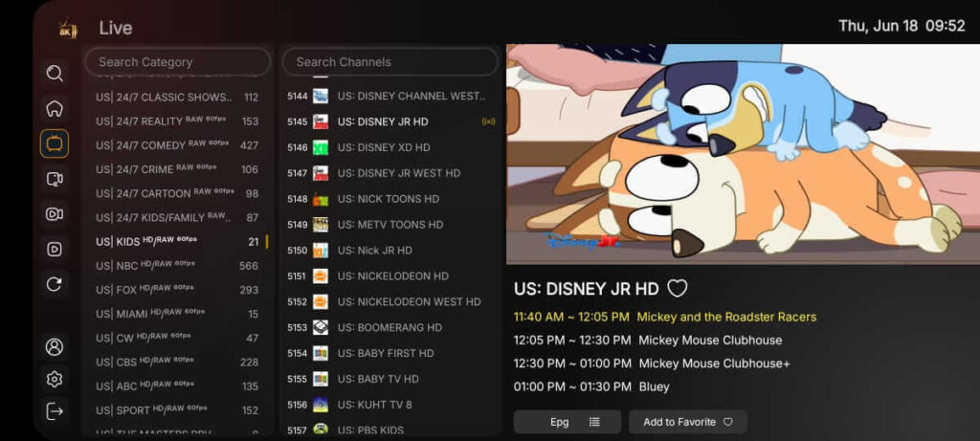Go to Home via sidebar icon
Viewport: 980px width, 441px height.
click(55, 109)
